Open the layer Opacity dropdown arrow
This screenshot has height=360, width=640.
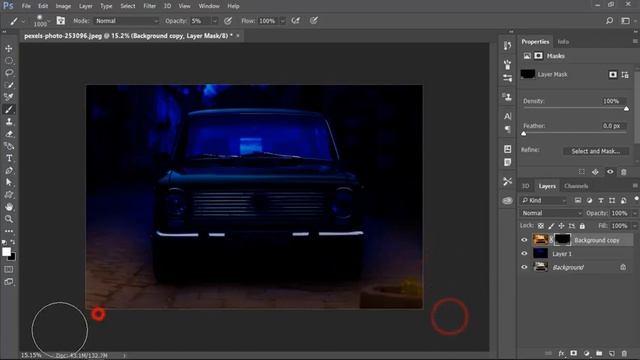click(x=634, y=213)
